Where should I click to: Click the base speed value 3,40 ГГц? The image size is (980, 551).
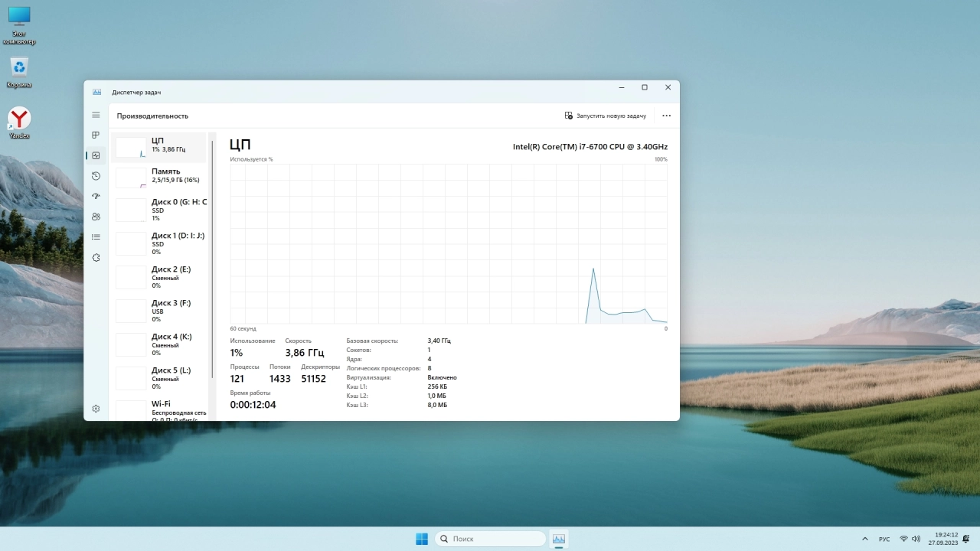pyautogui.click(x=439, y=341)
